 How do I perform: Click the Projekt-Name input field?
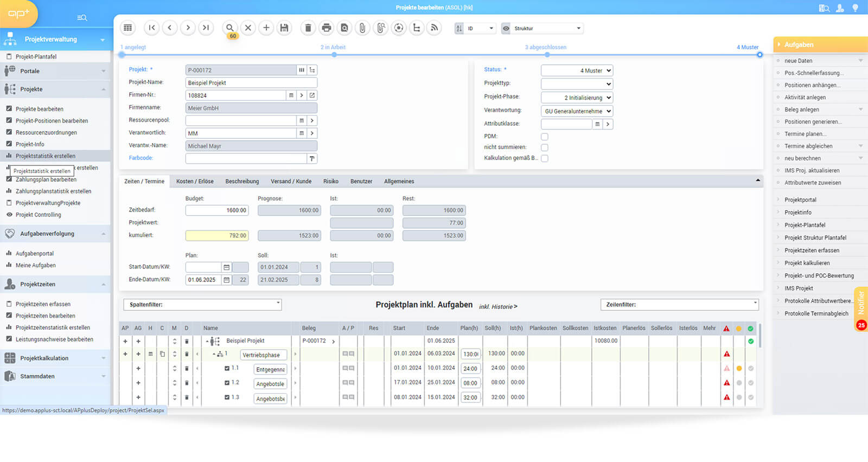251,83
